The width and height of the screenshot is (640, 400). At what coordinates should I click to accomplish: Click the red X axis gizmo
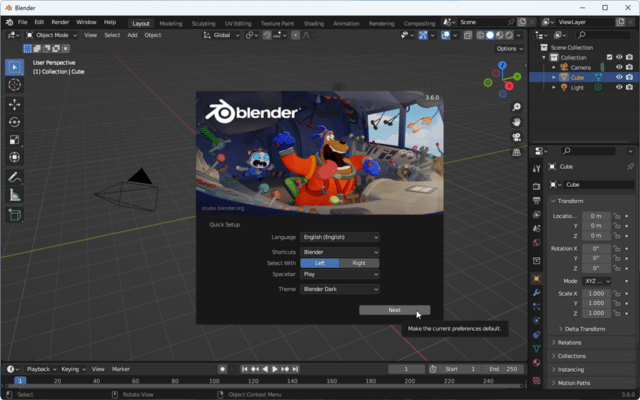pyautogui.click(x=509, y=86)
